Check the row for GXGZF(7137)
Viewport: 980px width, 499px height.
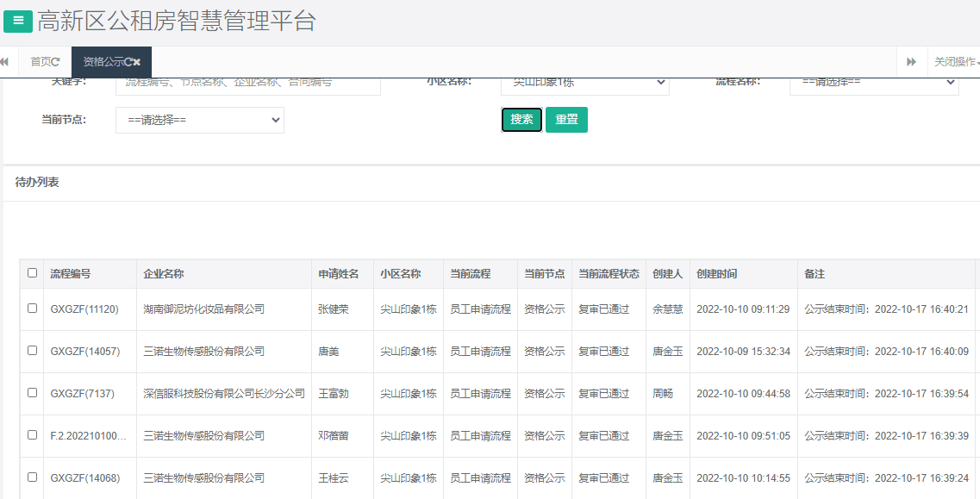point(32,393)
